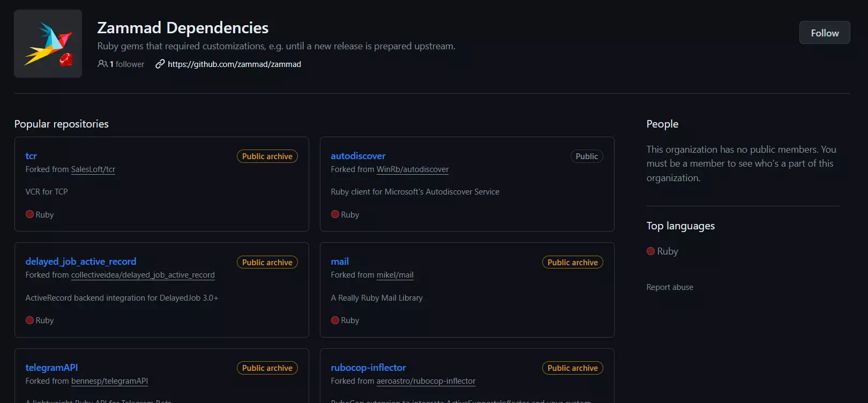868x403 pixels.
Task: Click the Public badge on the autodiscover repo
Action: point(586,156)
